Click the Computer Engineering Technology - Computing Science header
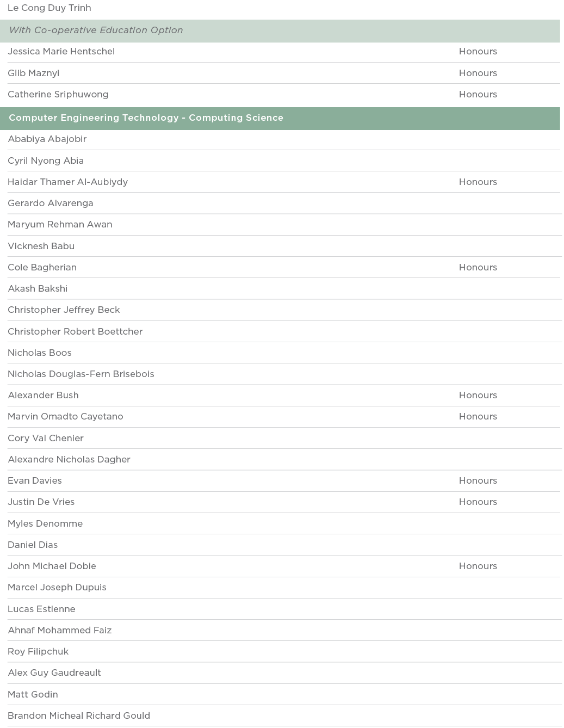 click(146, 118)
